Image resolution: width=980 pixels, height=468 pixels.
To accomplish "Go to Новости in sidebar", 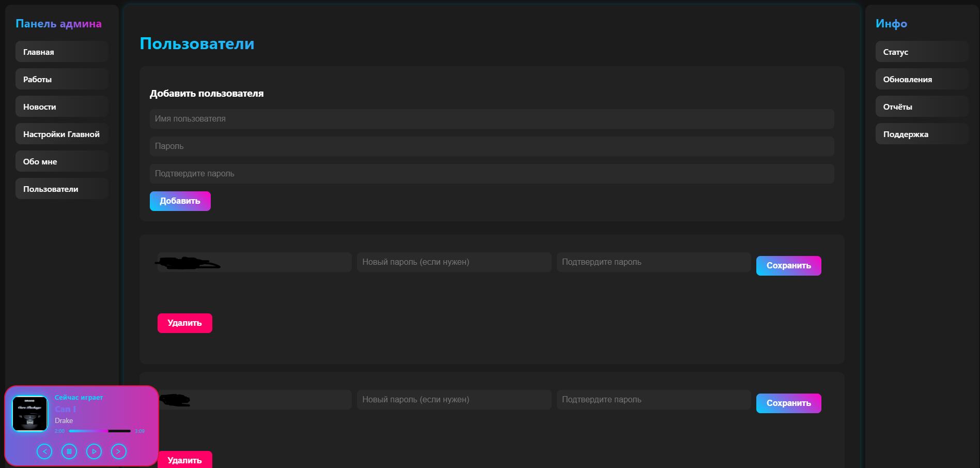I will 62,107.
